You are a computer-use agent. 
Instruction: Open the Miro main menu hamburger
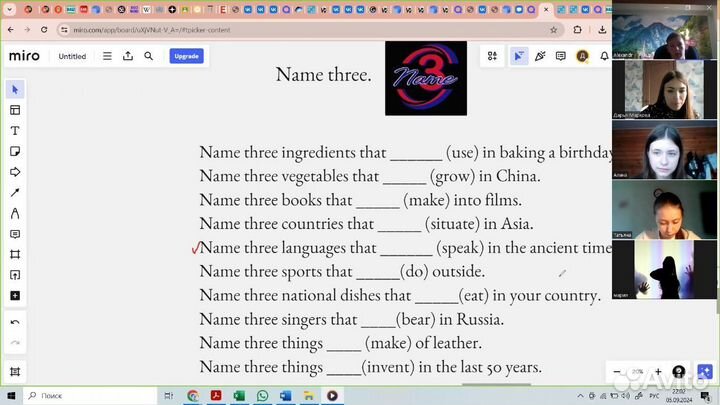tap(107, 56)
